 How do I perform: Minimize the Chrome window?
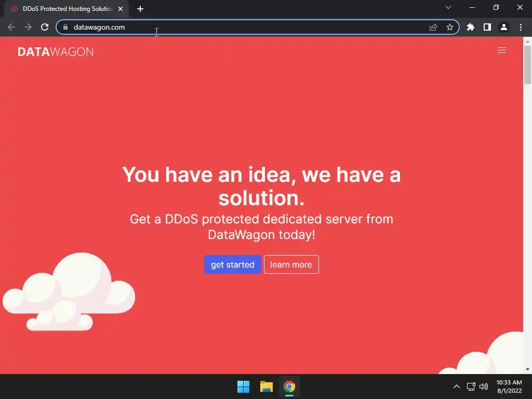(x=472, y=7)
